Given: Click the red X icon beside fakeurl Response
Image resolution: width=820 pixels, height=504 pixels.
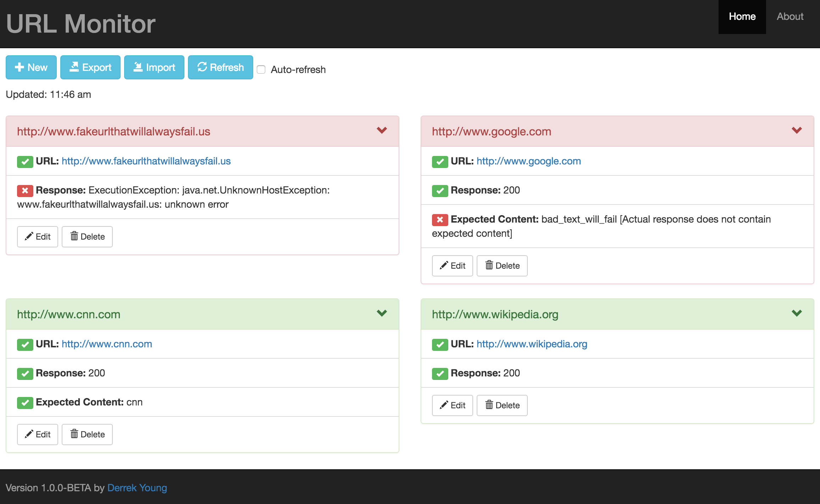Looking at the screenshot, I should (25, 191).
